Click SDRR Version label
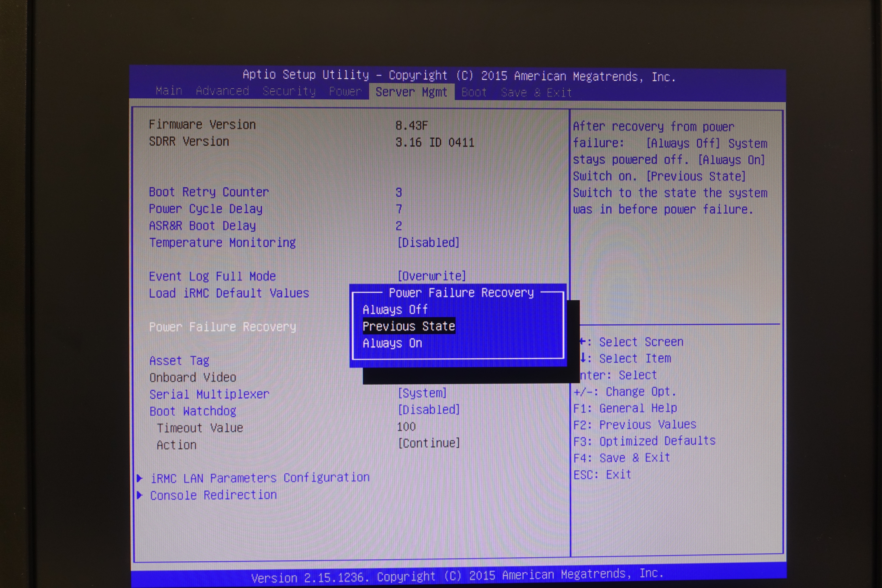882x588 pixels. [x=189, y=141]
